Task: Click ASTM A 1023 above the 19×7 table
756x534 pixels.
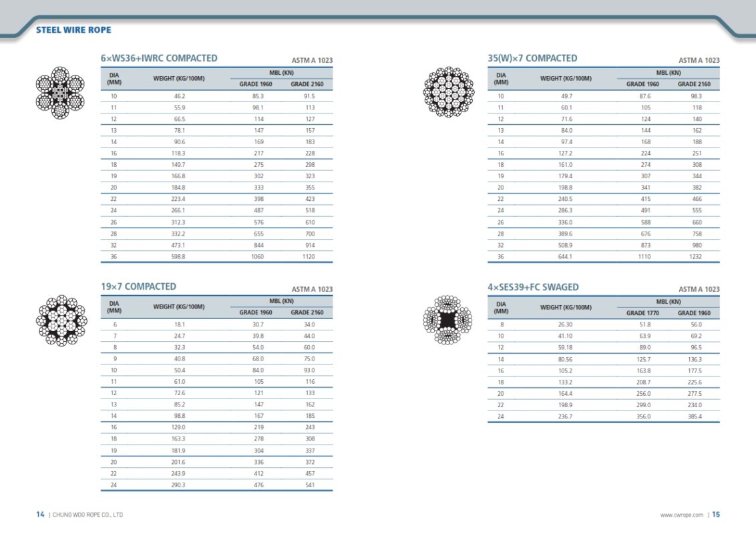Action: click(312, 289)
